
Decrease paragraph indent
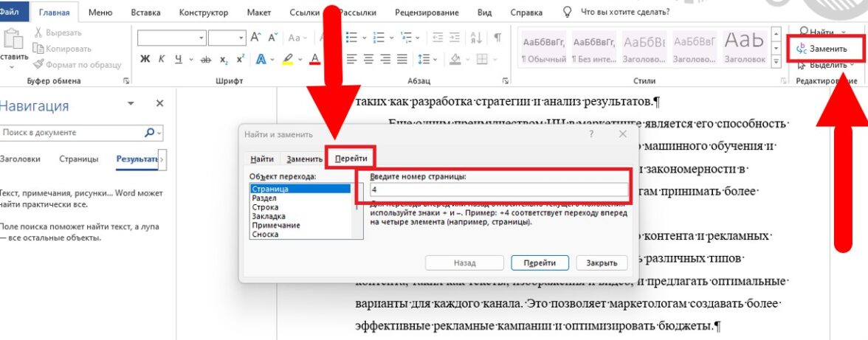pos(438,38)
